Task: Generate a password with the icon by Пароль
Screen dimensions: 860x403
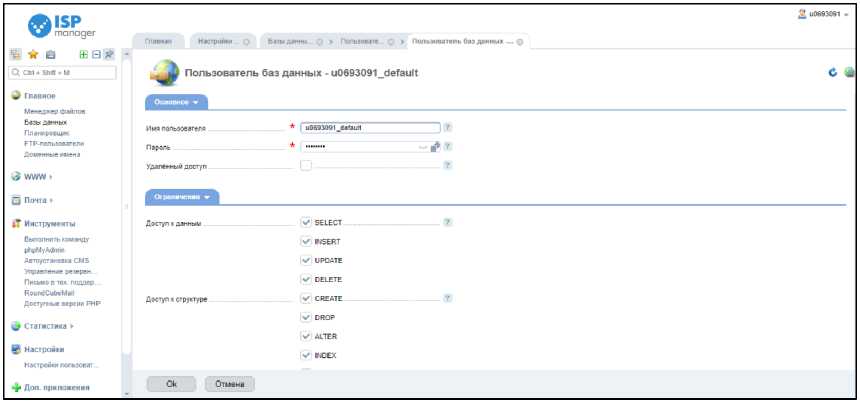Action: pos(436,146)
